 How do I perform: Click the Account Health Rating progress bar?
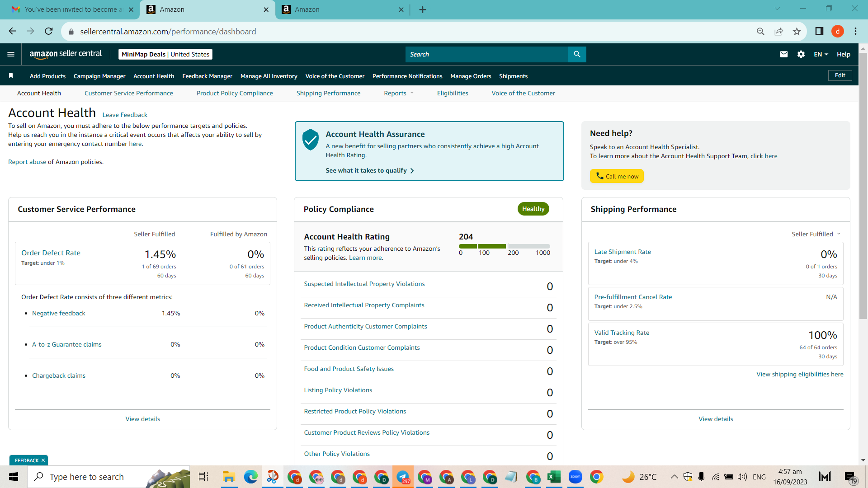pos(505,246)
